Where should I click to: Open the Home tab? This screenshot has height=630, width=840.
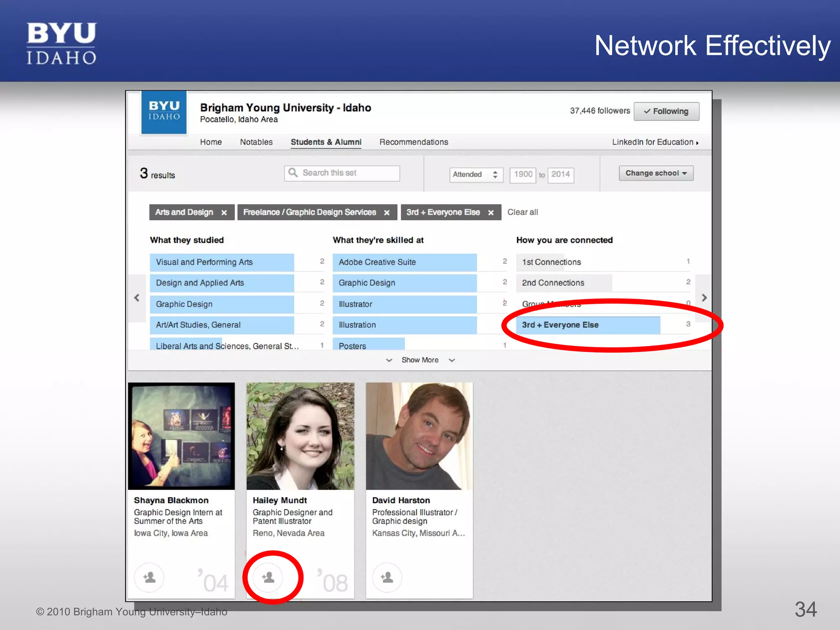pyautogui.click(x=211, y=142)
